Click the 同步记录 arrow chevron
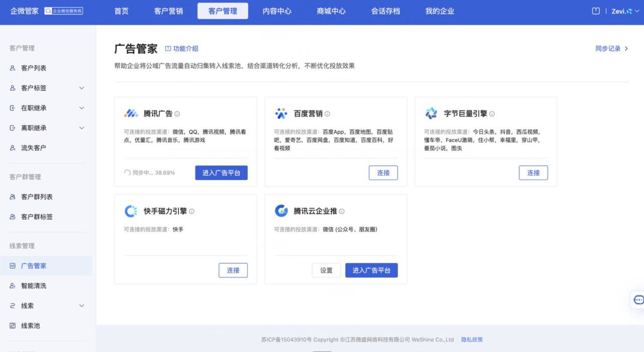This screenshot has width=644, height=352. click(626, 49)
